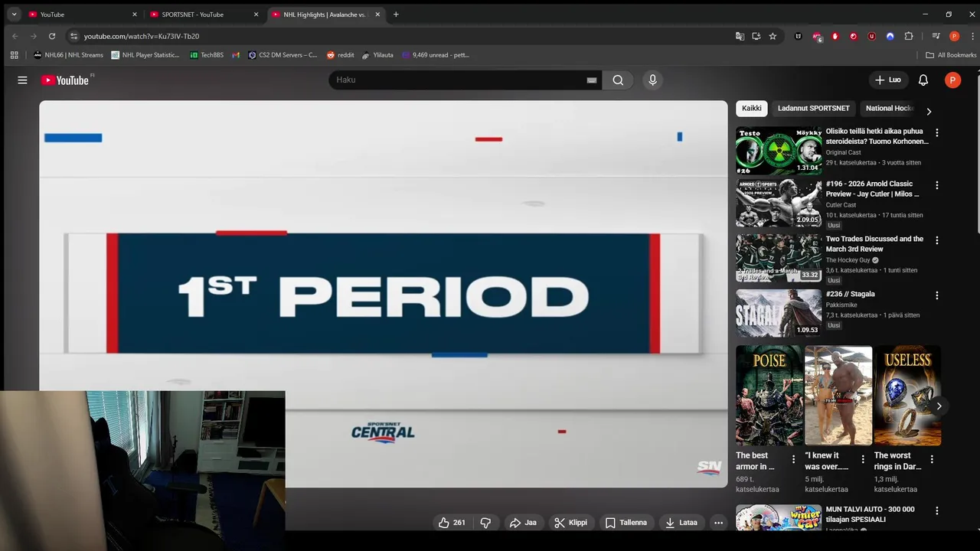This screenshot has height=551, width=980.
Task: Go to the YouTube home logo
Action: point(65,80)
